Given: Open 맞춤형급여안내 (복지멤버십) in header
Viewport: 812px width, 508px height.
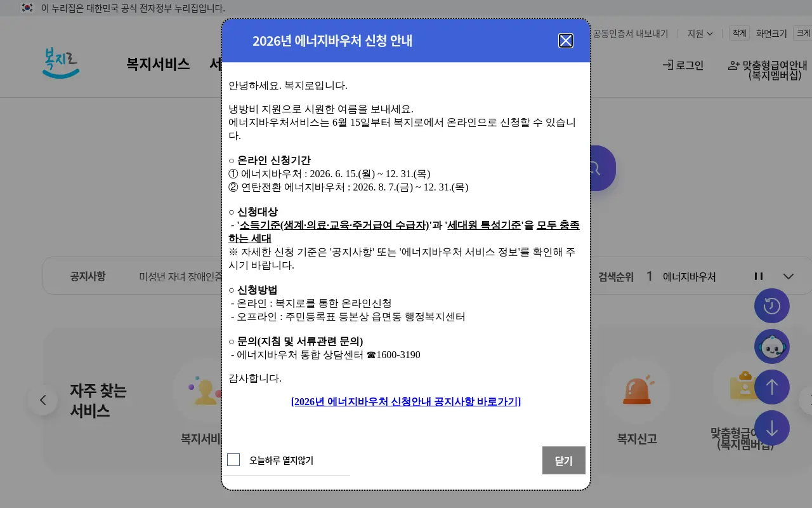Looking at the screenshot, I should [x=768, y=69].
